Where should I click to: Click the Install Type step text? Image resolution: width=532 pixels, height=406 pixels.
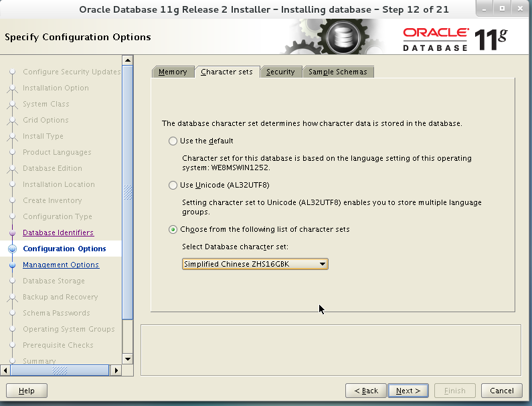(43, 136)
